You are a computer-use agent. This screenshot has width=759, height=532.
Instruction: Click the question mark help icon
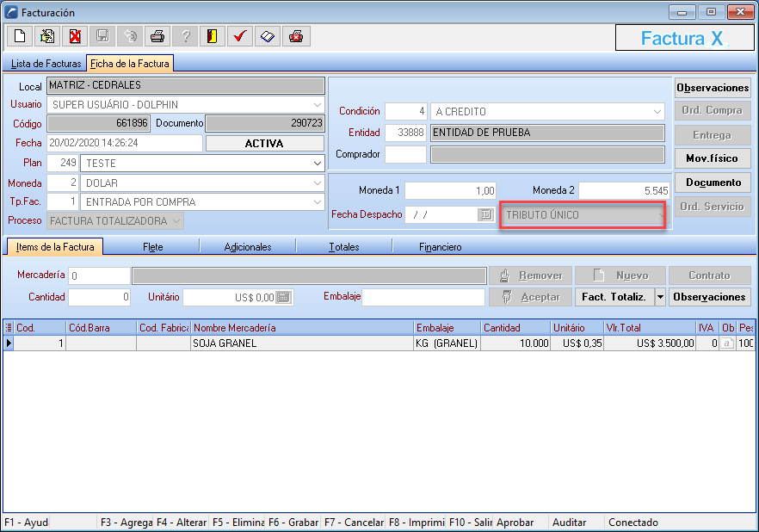pyautogui.click(x=185, y=36)
